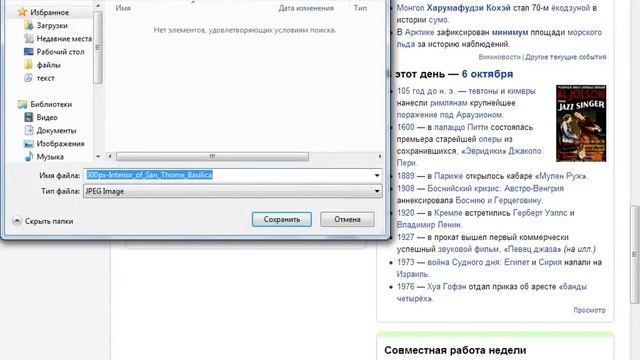Click the Отмена button
The image size is (640, 360).
pyautogui.click(x=347, y=219)
